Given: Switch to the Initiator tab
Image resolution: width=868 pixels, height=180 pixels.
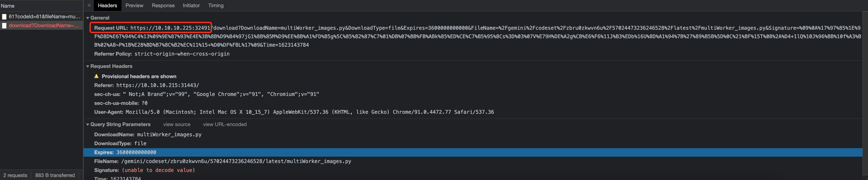Looking at the screenshot, I should click(x=191, y=5).
